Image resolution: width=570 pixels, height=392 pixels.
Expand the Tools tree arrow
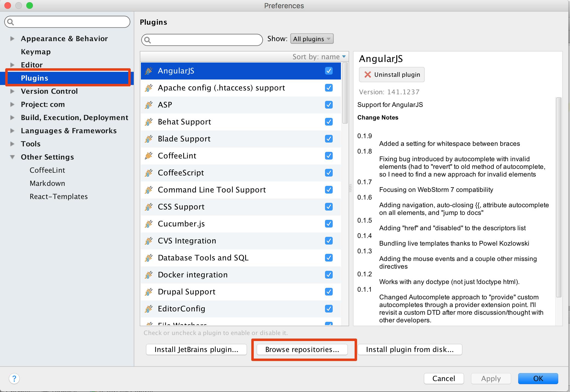(x=12, y=144)
